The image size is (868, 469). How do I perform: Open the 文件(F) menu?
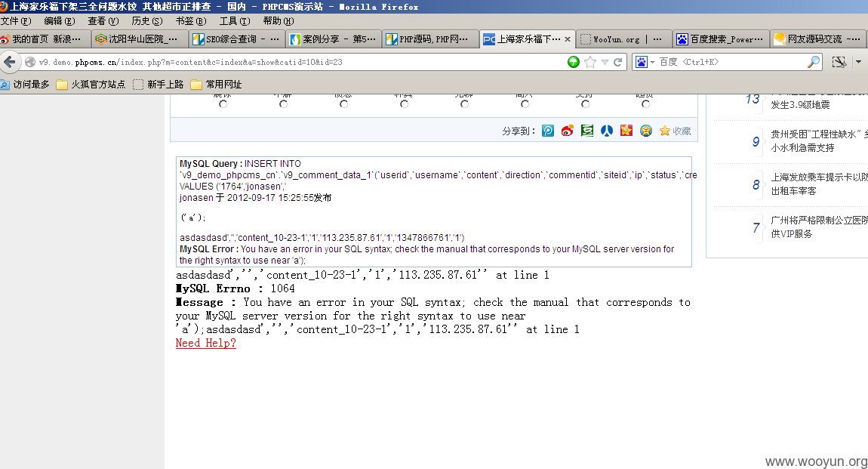click(16, 21)
